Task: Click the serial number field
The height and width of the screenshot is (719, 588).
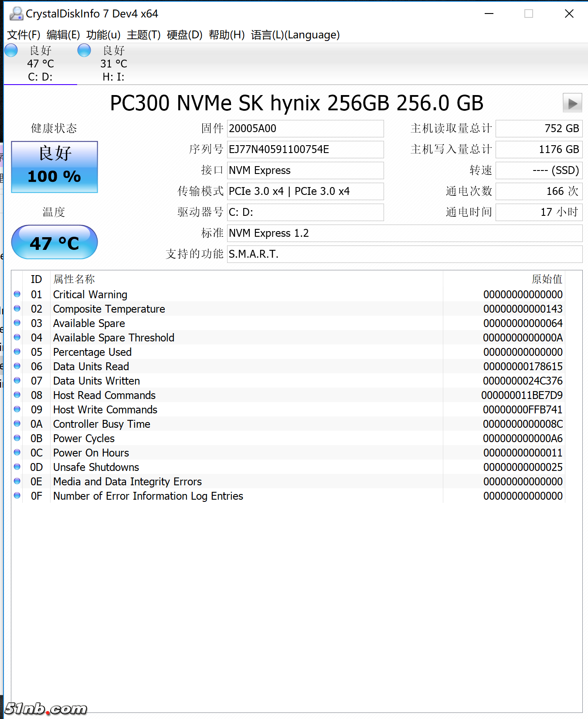Action: pyautogui.click(x=305, y=150)
